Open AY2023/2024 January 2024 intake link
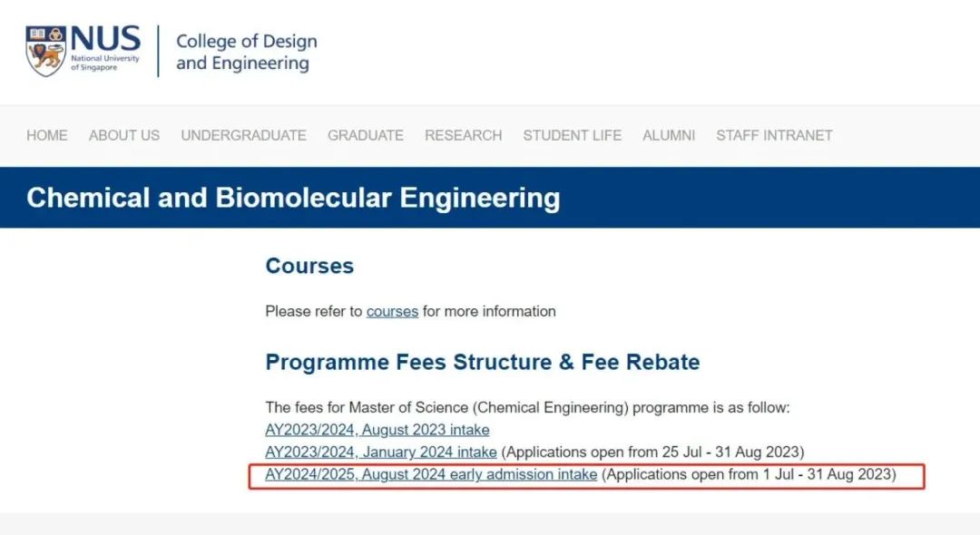 [x=380, y=452]
